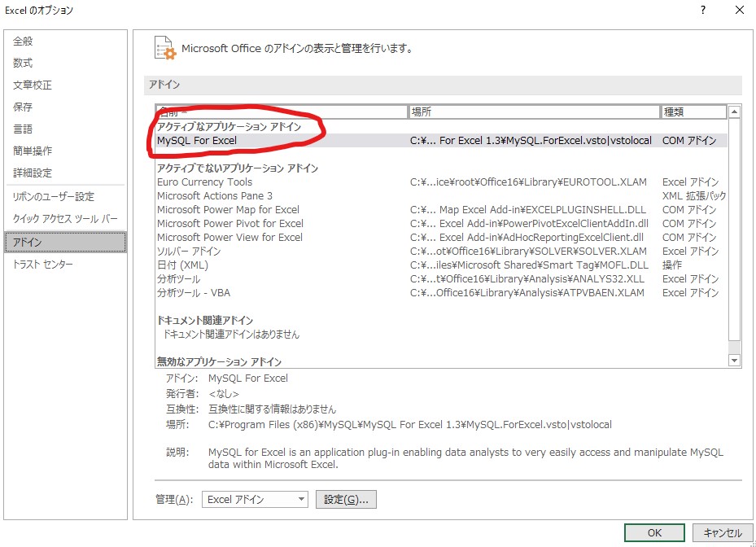Click the add-in list scroll-down arrow
This screenshot has width=756, height=547.
[x=733, y=361]
